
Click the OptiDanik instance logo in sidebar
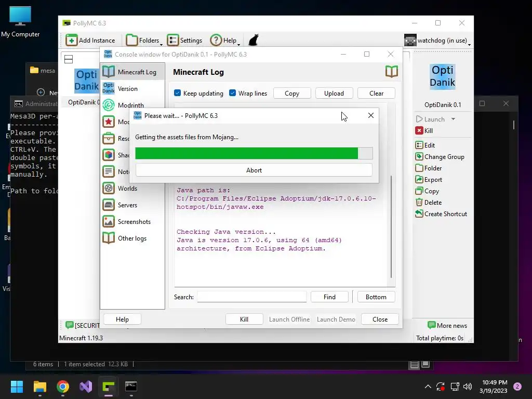[443, 77]
